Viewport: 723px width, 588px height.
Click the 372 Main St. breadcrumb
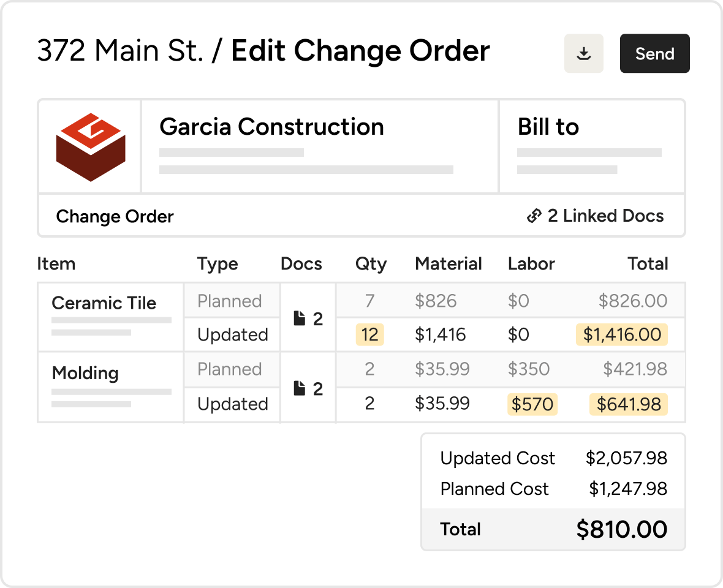[x=119, y=51]
